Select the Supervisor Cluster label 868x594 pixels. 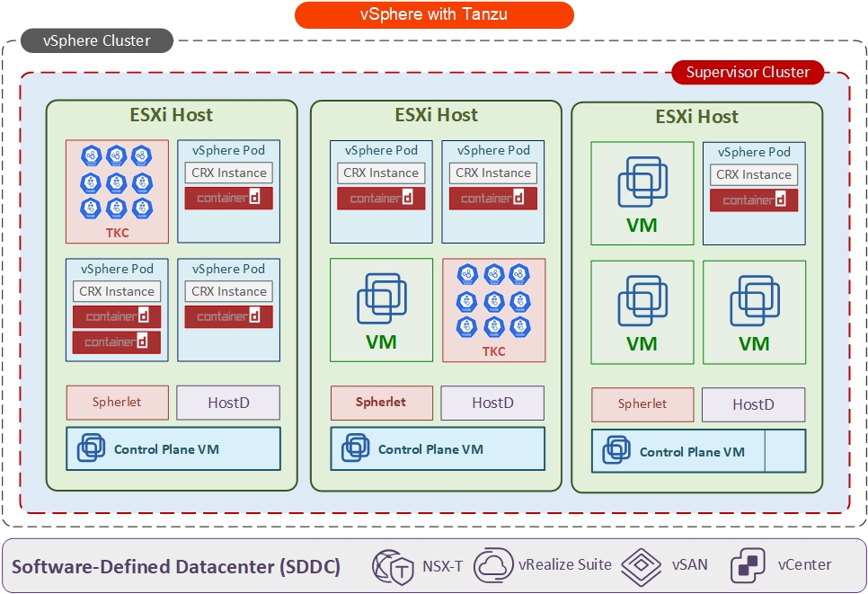tap(748, 73)
